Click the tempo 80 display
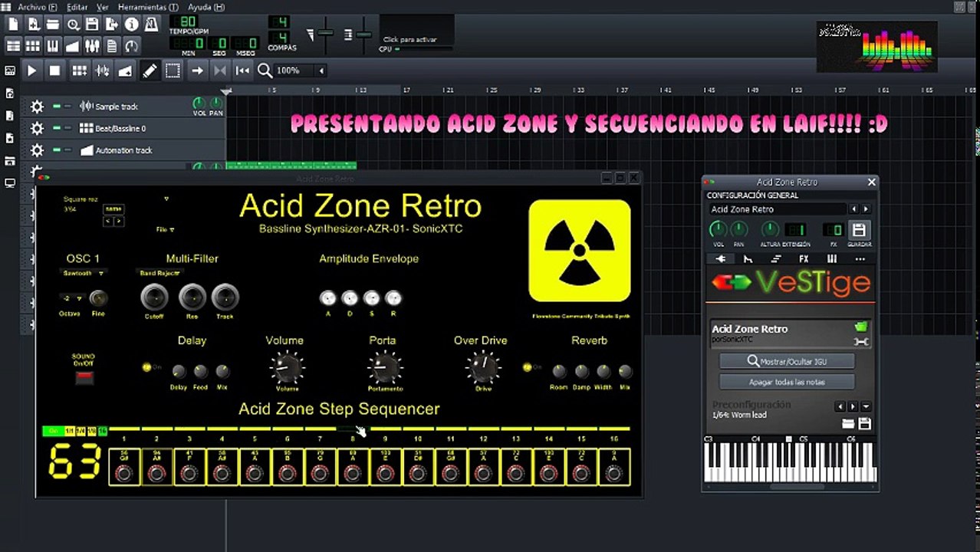The width and height of the screenshot is (980, 552). point(184,21)
